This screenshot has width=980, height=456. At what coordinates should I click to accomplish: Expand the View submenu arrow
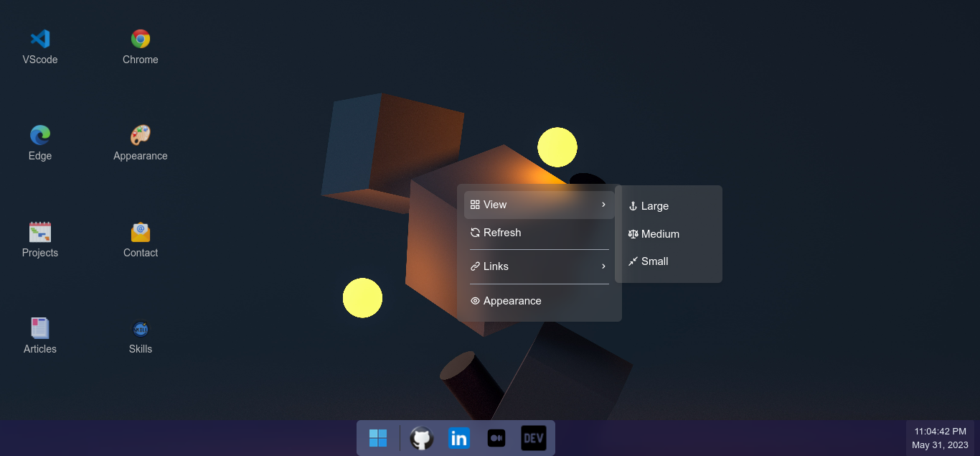604,205
